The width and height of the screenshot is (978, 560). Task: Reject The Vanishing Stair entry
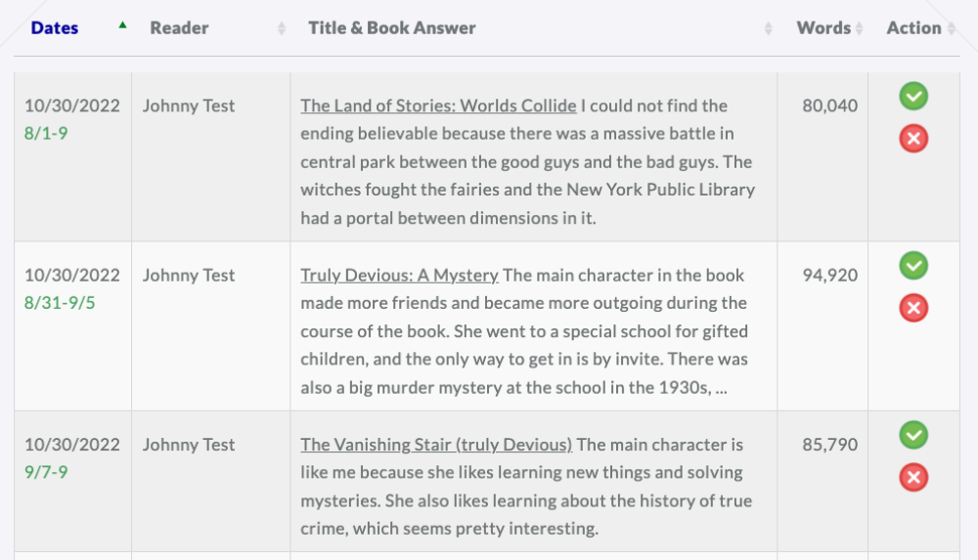913,478
